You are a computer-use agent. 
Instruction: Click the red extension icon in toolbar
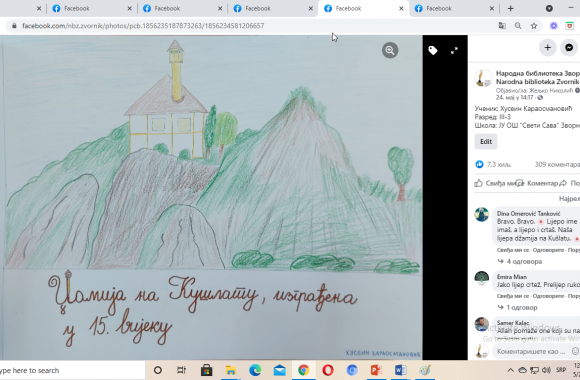click(569, 26)
